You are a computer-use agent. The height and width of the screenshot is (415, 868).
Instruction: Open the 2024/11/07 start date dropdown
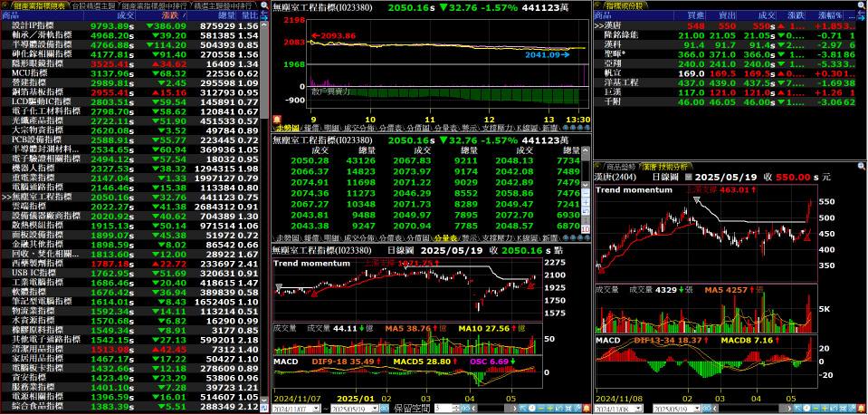click(x=316, y=409)
